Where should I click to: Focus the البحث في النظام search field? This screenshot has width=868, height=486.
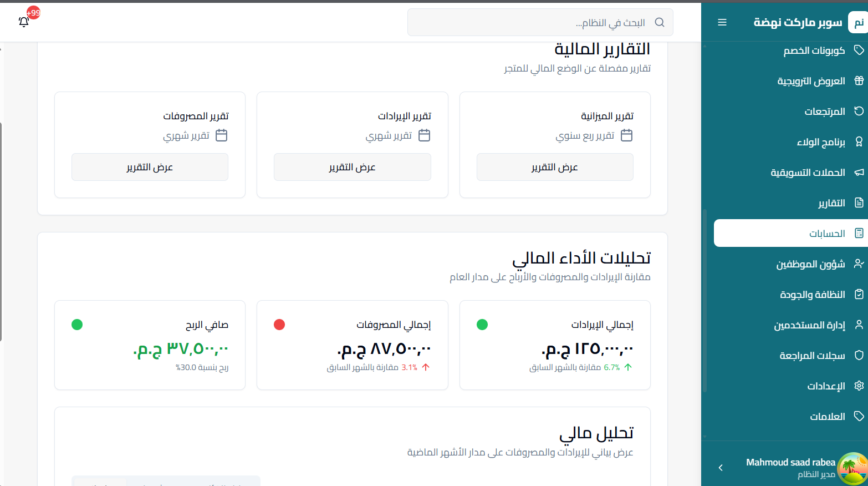[540, 22]
